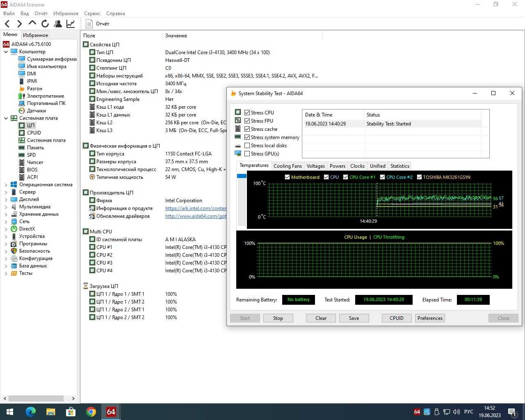The height and width of the screenshot is (420, 525).
Task: Open the aida64.com driver update link
Action: point(196,216)
